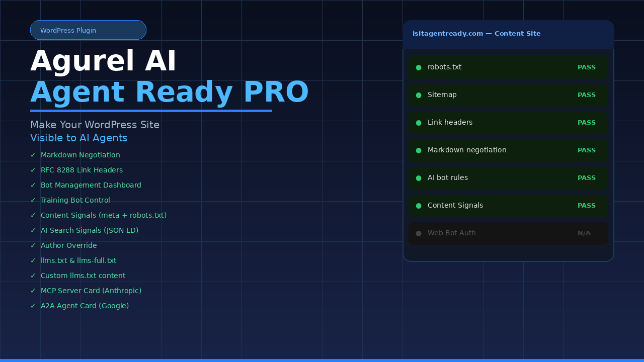The image size is (644, 362).
Task: Click the PASS status on Sitemap row
Action: [587, 95]
